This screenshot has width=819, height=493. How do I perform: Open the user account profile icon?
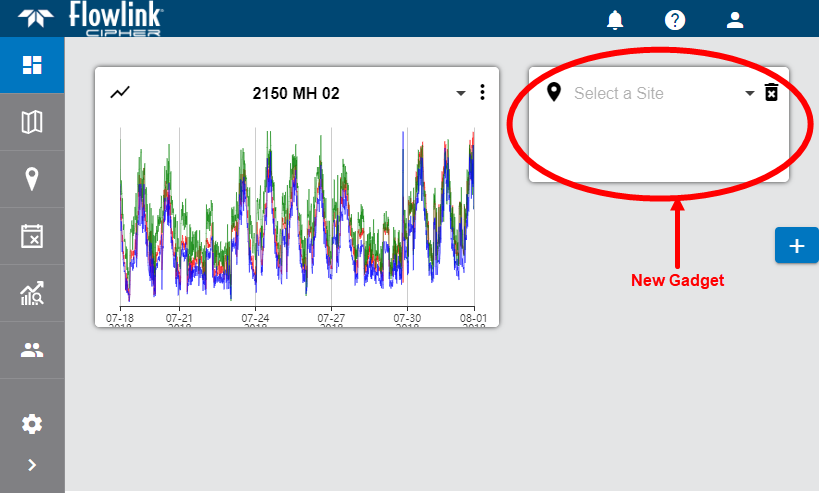point(735,20)
